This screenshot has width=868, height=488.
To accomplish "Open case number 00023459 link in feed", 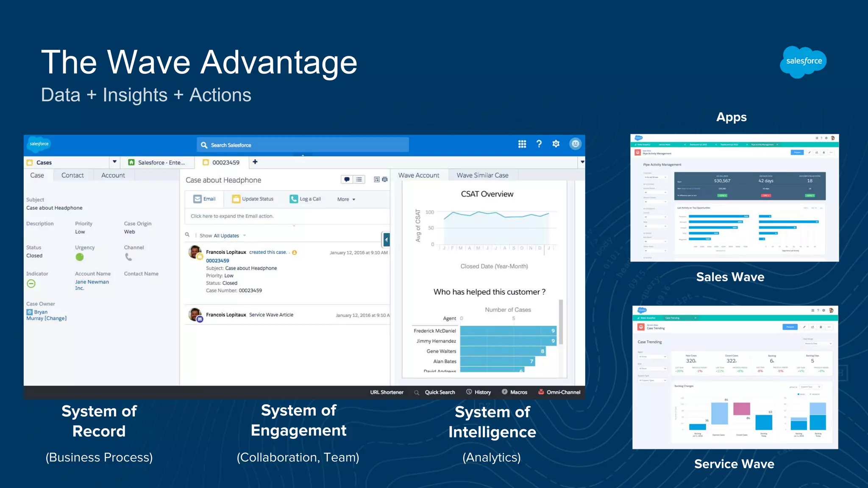I will (217, 261).
